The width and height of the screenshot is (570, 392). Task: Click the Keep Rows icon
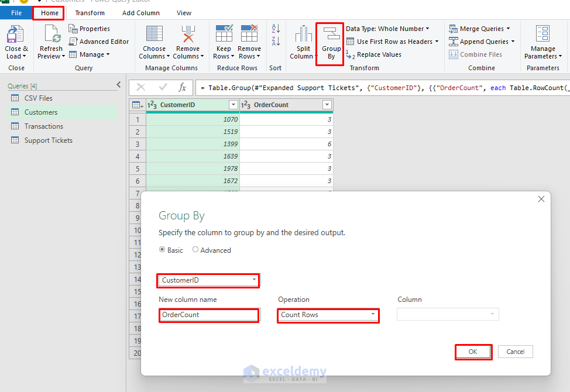[x=224, y=33]
